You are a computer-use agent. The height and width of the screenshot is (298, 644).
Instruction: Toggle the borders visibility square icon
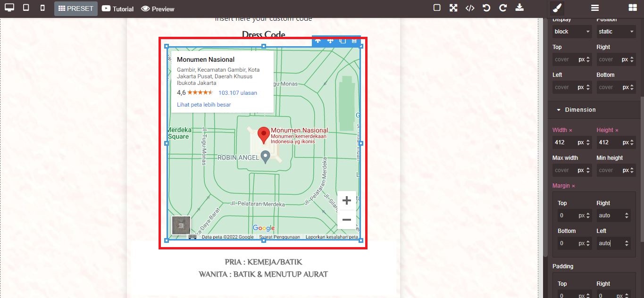436,8
